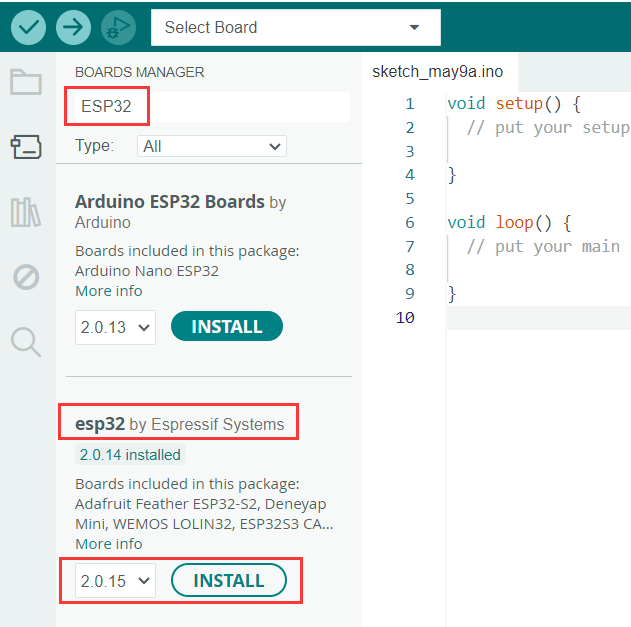Expand the Type filter dropdown

click(211, 146)
